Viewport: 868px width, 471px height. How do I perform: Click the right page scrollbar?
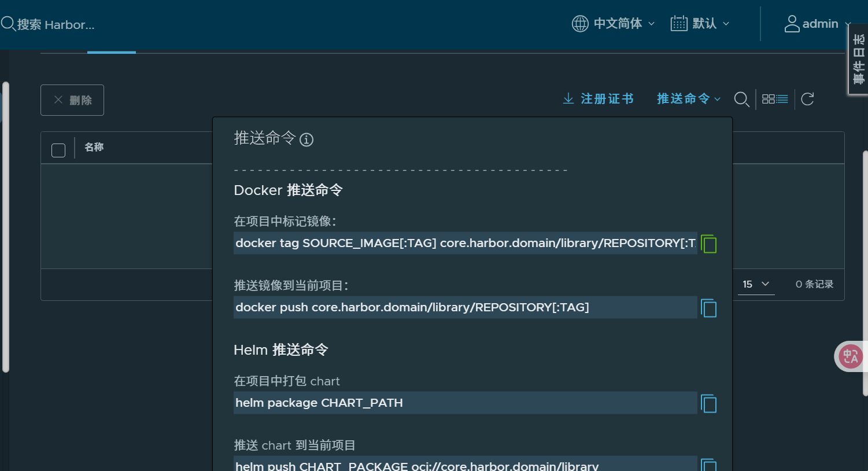pos(865,273)
